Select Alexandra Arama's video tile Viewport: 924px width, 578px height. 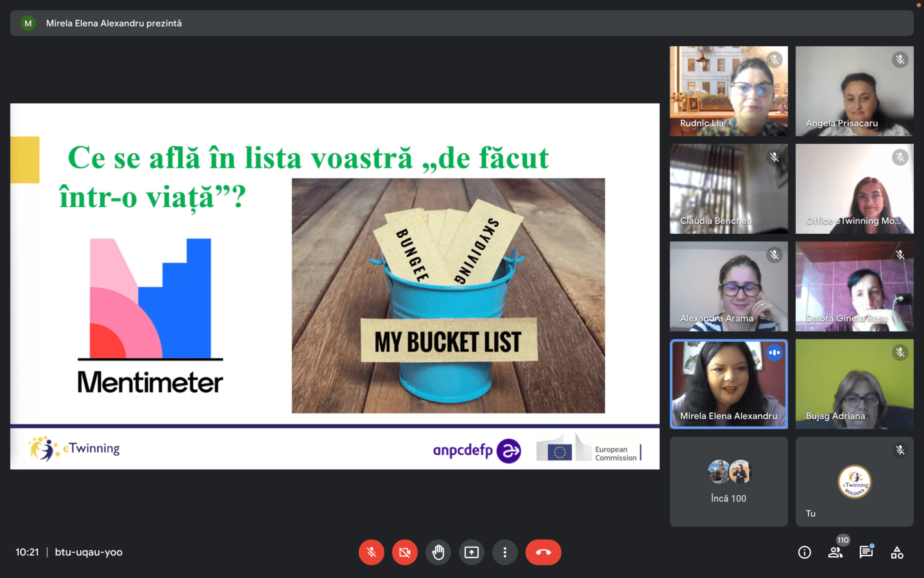[729, 286]
